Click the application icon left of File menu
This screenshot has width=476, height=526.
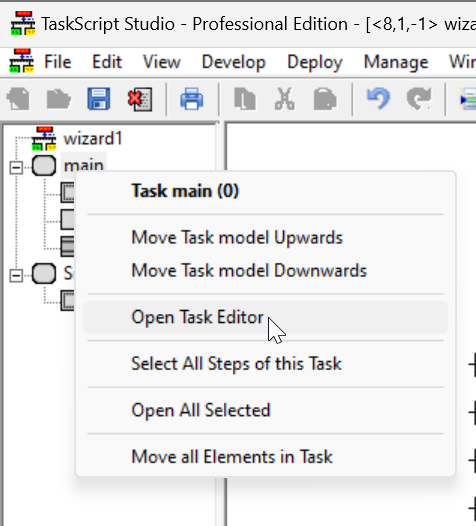(x=21, y=61)
